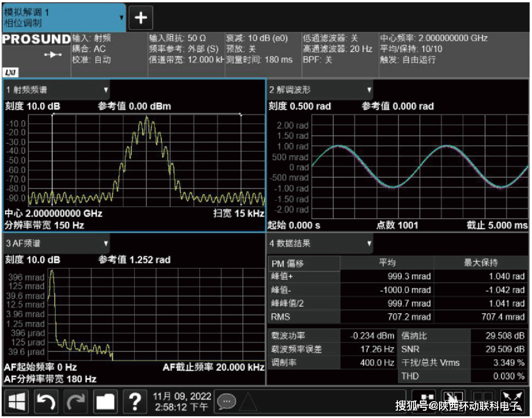Expand the AF频谱 window dropdown
Image resolution: width=532 pixels, height=418 pixels.
(x=105, y=244)
